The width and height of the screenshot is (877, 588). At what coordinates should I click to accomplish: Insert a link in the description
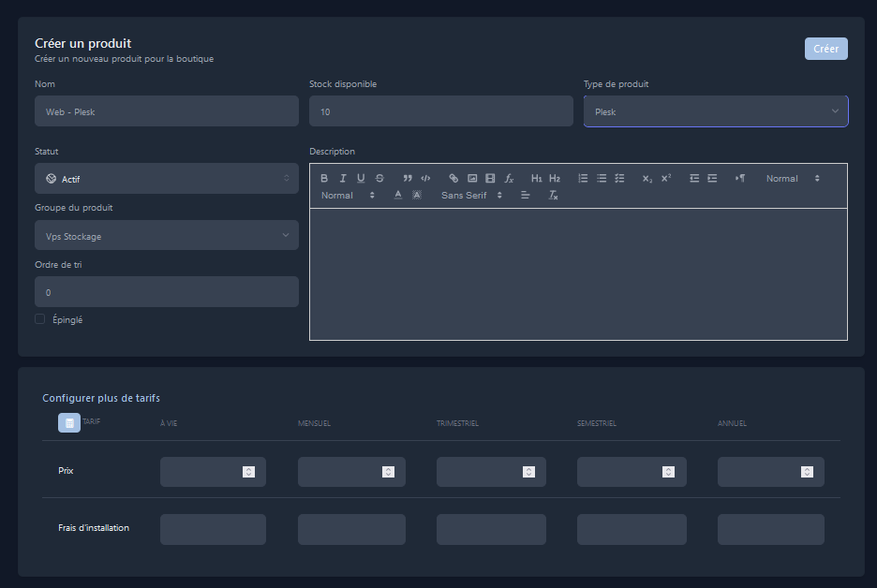453,178
